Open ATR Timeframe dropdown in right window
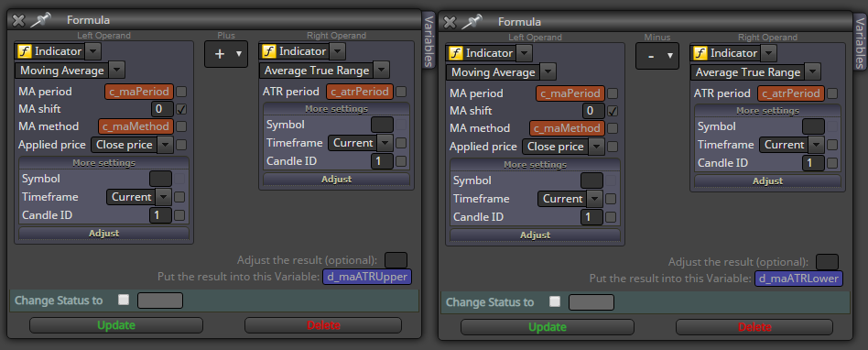 (x=817, y=145)
